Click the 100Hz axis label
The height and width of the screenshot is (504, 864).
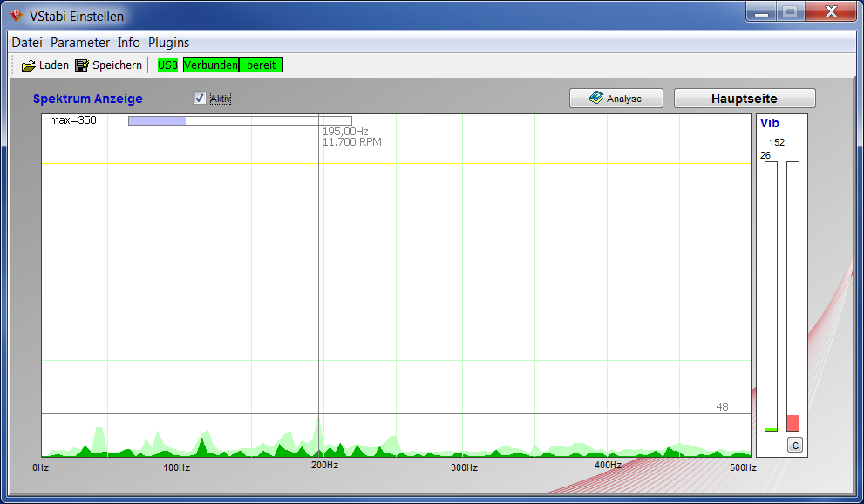coord(176,467)
